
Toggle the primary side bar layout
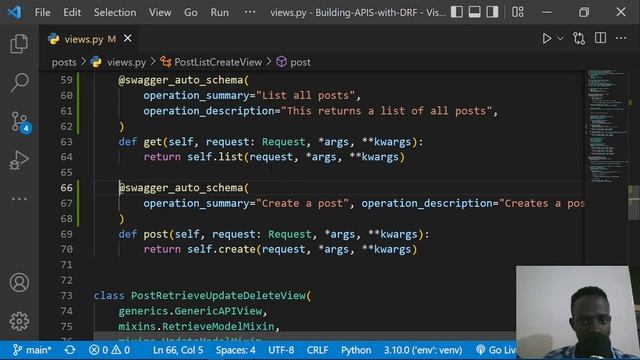(x=457, y=12)
